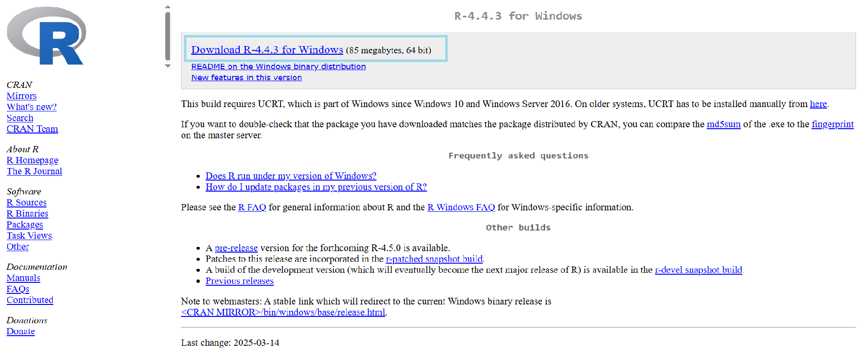Open Manuals in sidebar

(24, 278)
